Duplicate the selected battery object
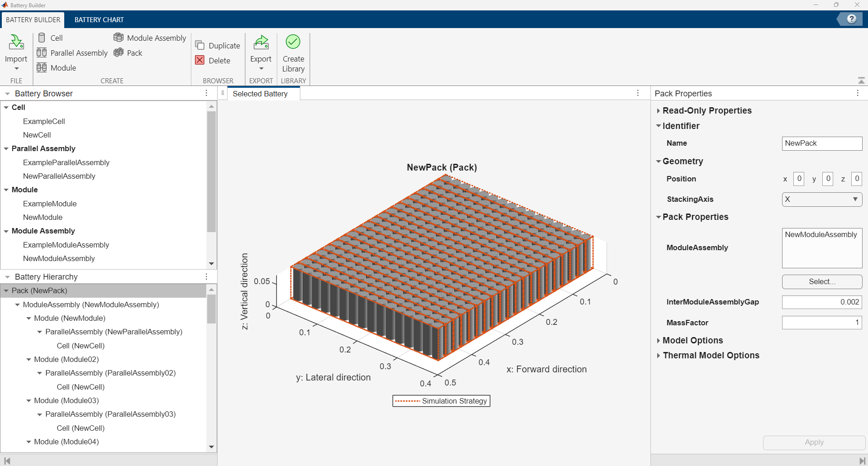Screen dimensions: 868x466 [x=218, y=46]
